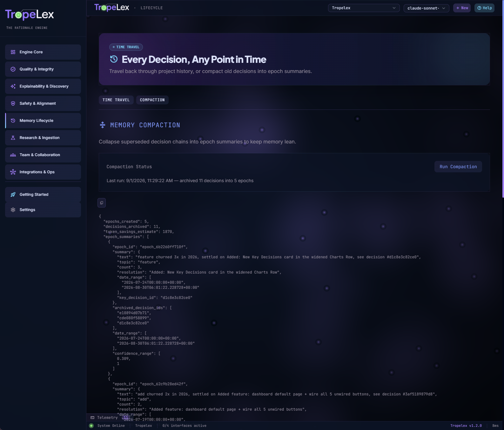Click the 8ms latency readout
504x430 pixels.
tap(495, 426)
